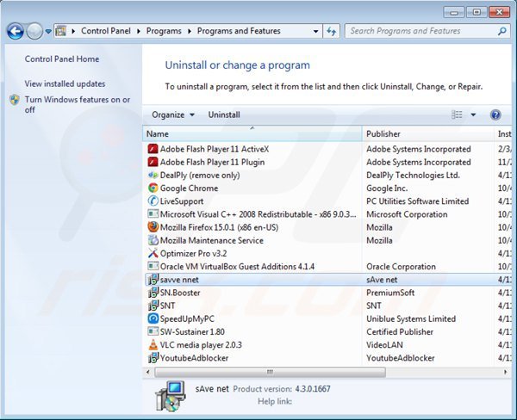Click the PremiumSoft publisher cell

[x=390, y=293]
